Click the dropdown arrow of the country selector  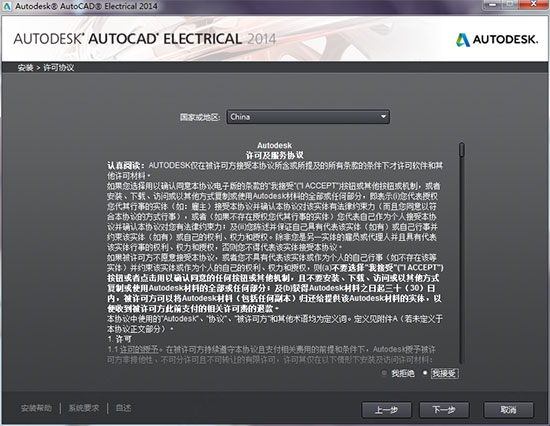[383, 117]
